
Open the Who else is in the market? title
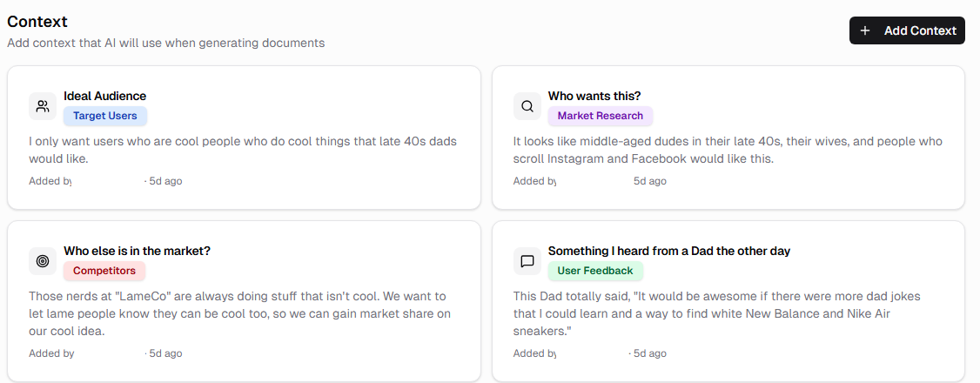(137, 251)
